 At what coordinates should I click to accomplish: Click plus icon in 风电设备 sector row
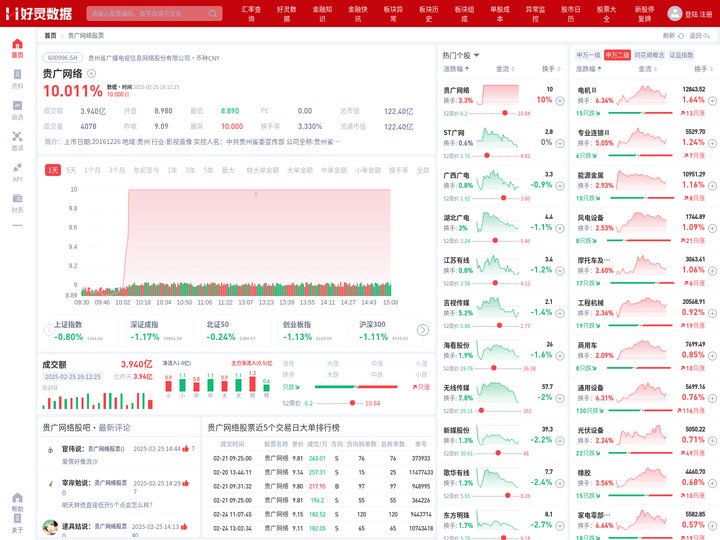[712, 228]
